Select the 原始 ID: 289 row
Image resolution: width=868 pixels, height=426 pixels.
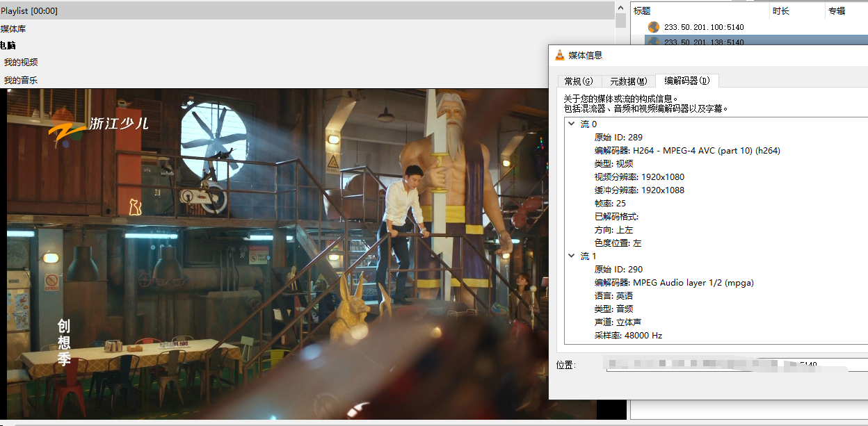point(618,137)
